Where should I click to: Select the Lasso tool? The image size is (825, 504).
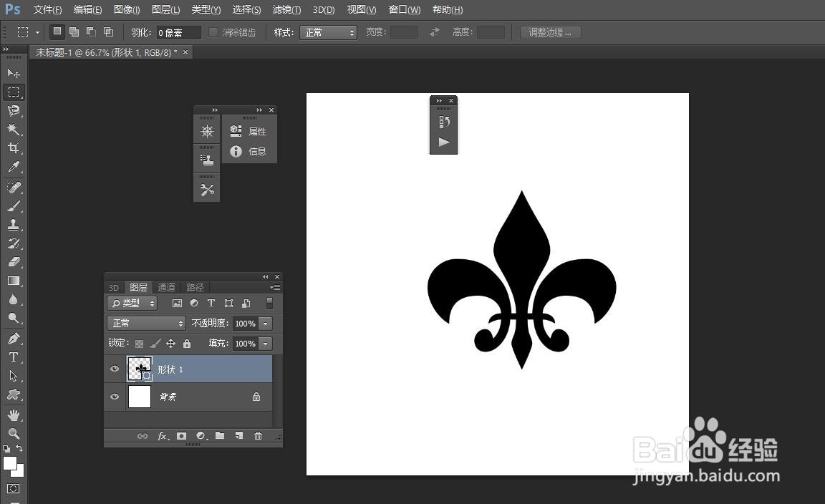point(14,110)
